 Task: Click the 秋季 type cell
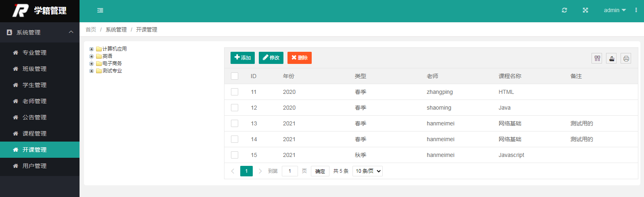pyautogui.click(x=361, y=155)
